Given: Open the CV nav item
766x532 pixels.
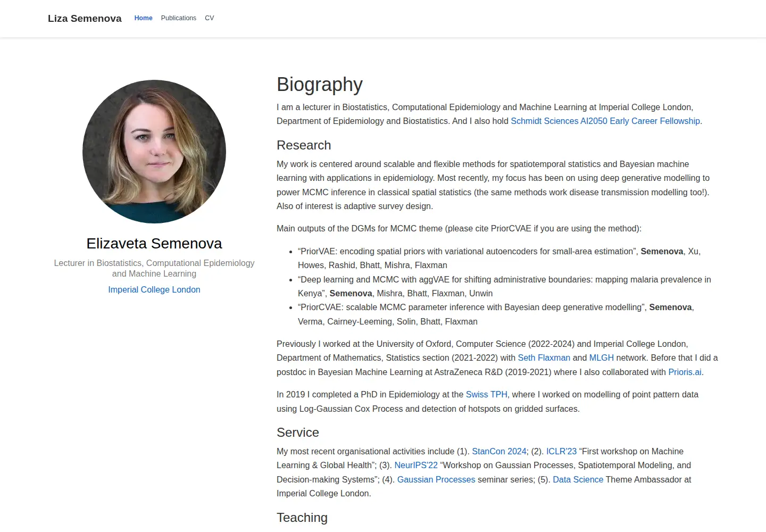Looking at the screenshot, I should coord(210,18).
